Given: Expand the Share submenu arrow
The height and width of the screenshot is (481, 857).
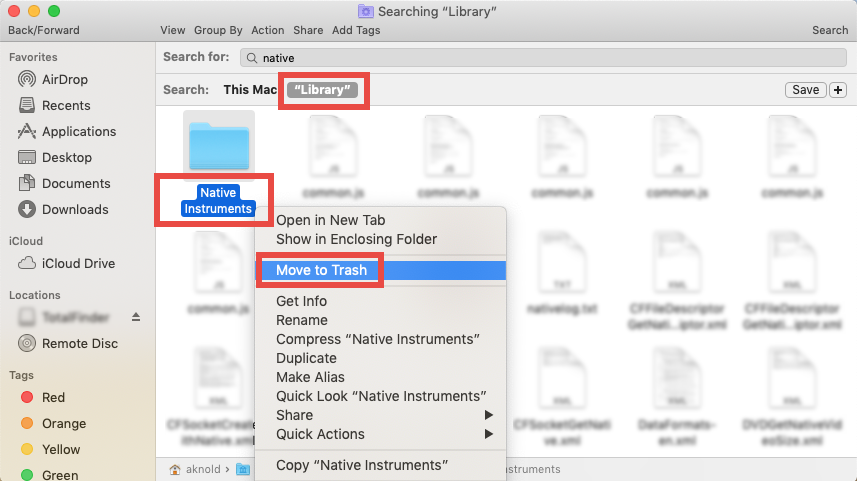Looking at the screenshot, I should tap(489, 415).
